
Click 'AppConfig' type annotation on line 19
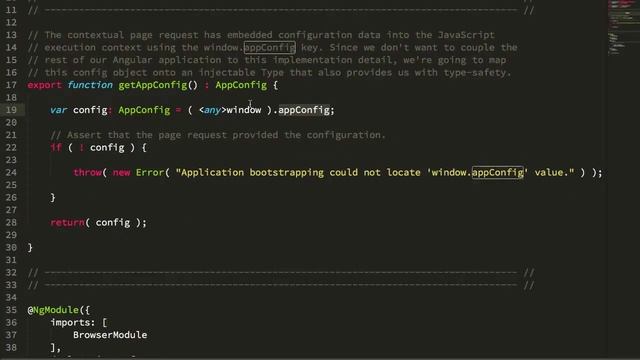pos(144,110)
